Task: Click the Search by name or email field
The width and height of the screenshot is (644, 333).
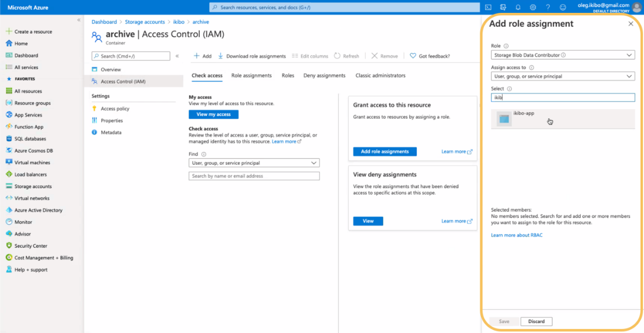Action: (254, 176)
